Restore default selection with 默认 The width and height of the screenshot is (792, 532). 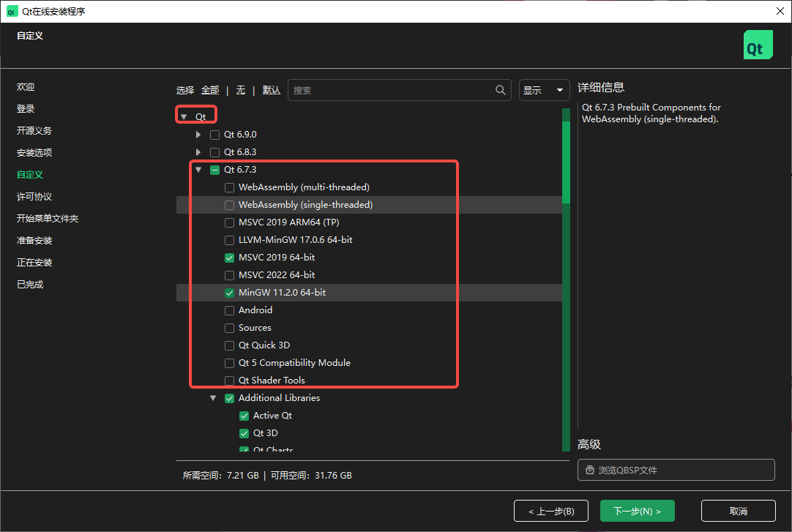coord(272,90)
